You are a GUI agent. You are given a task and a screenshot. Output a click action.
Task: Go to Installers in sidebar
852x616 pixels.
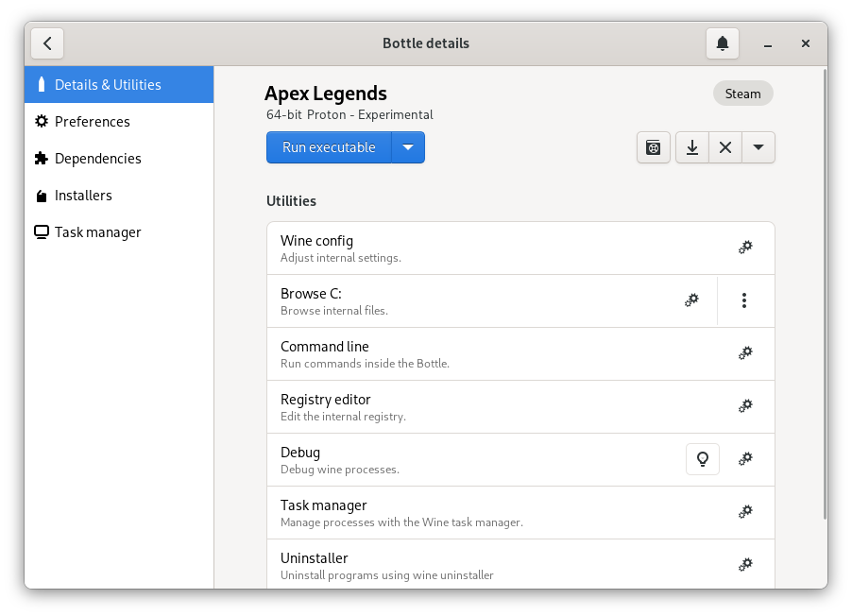(x=83, y=196)
